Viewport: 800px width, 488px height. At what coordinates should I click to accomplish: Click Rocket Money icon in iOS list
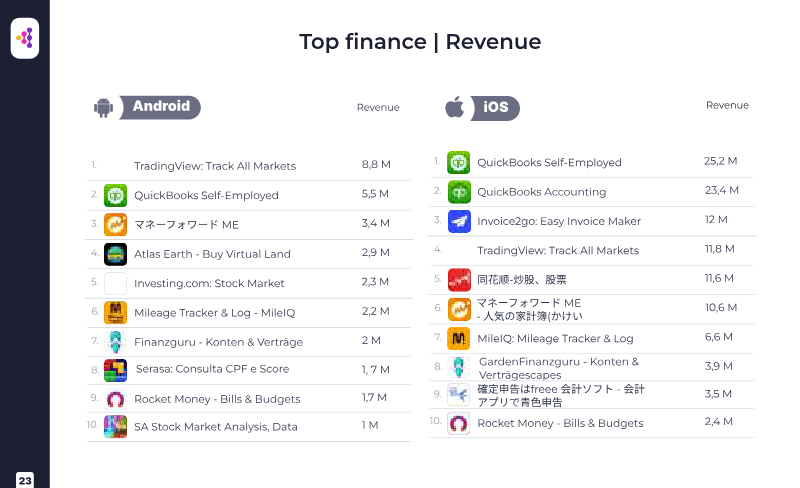click(458, 423)
